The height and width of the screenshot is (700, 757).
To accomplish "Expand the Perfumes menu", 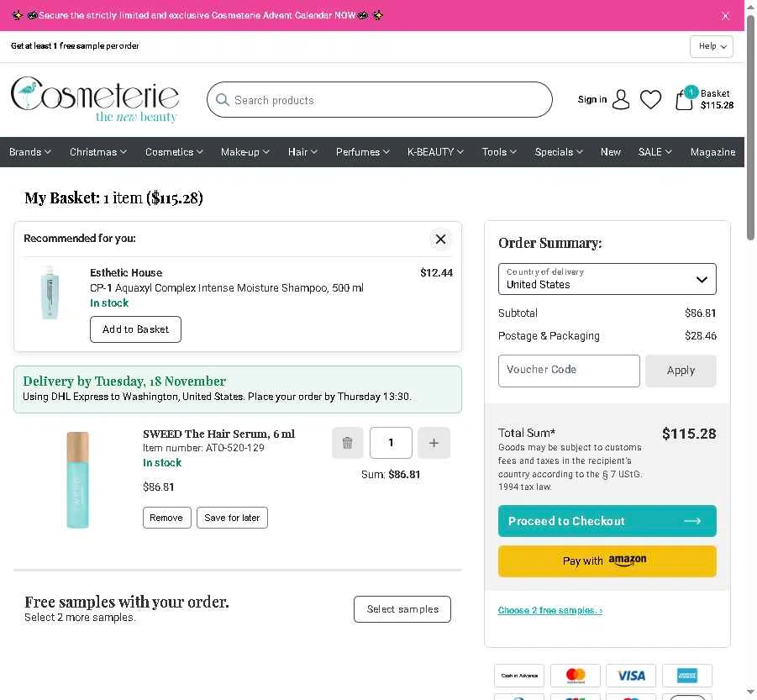I will [363, 152].
